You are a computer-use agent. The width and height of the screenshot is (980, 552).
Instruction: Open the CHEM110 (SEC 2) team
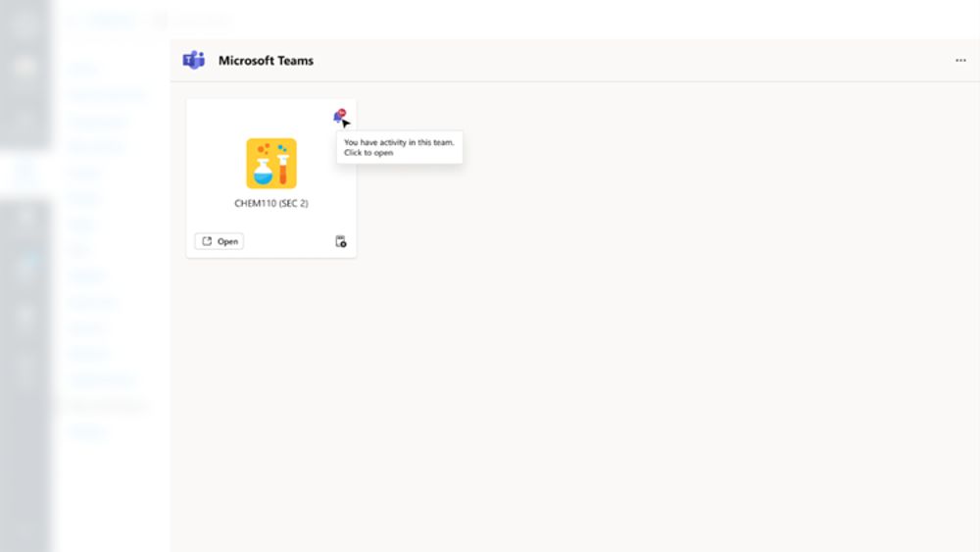(220, 241)
